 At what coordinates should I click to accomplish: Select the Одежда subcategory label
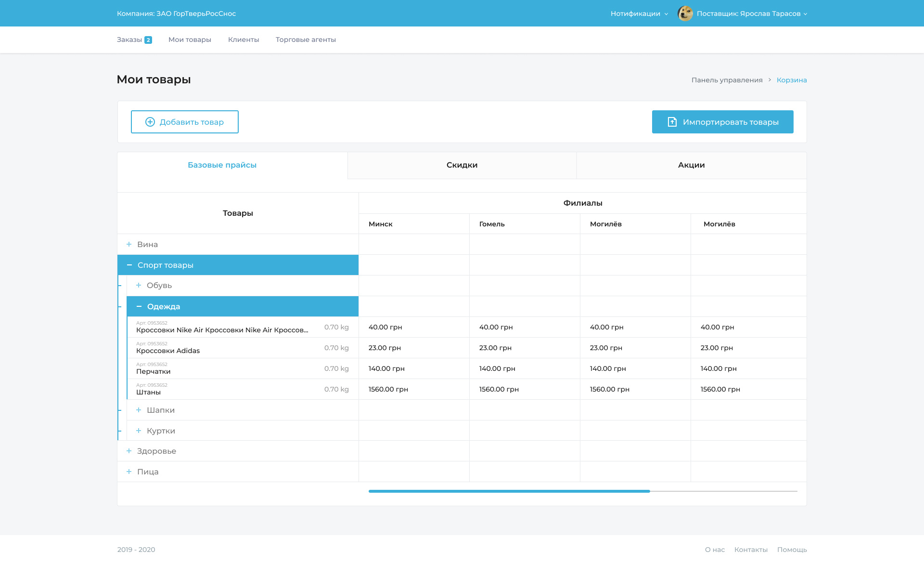click(164, 306)
